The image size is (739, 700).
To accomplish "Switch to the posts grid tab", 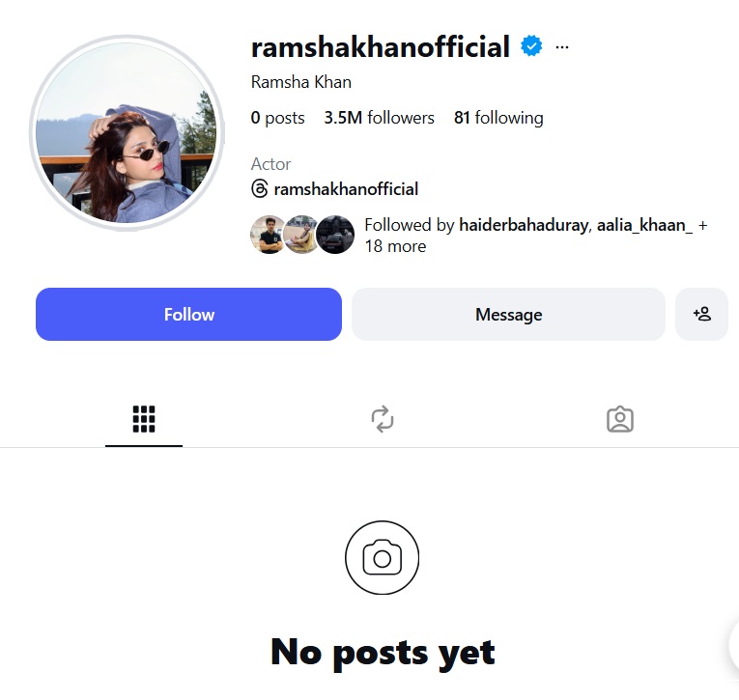I will point(144,419).
